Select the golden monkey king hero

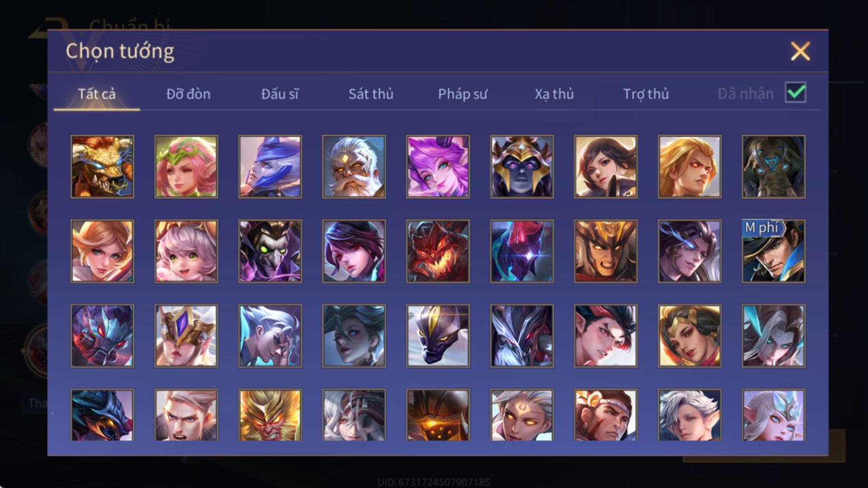(x=270, y=415)
